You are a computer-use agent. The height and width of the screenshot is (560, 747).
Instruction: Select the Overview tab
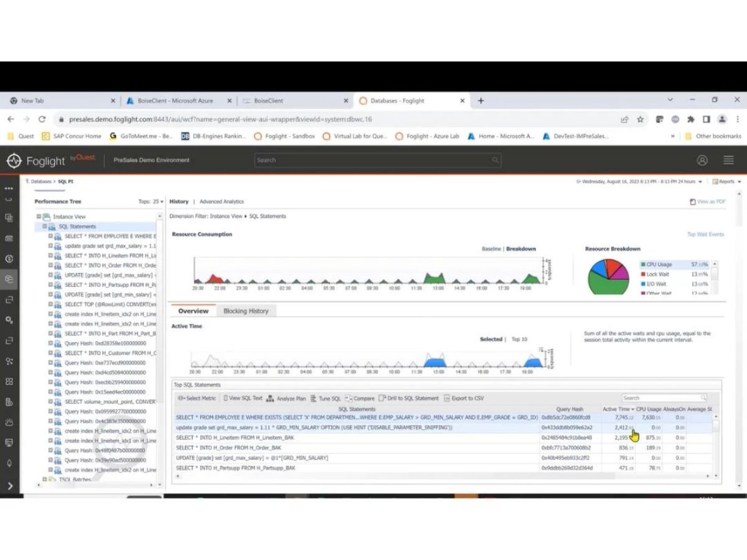pos(194,311)
